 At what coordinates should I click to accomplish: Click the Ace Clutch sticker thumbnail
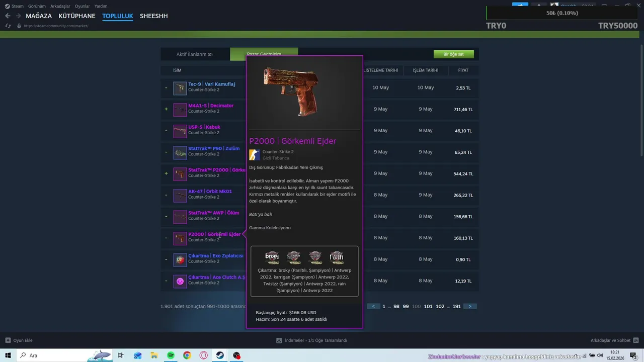[180, 281]
